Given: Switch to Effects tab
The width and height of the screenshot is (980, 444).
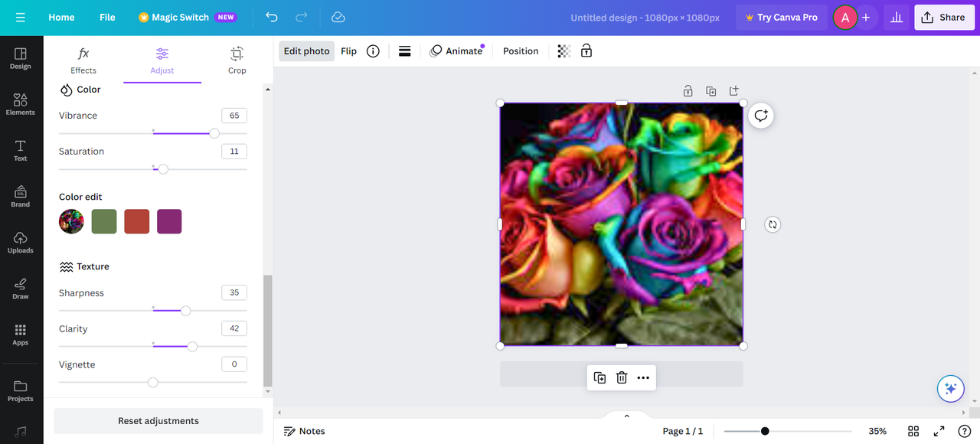Looking at the screenshot, I should [83, 60].
